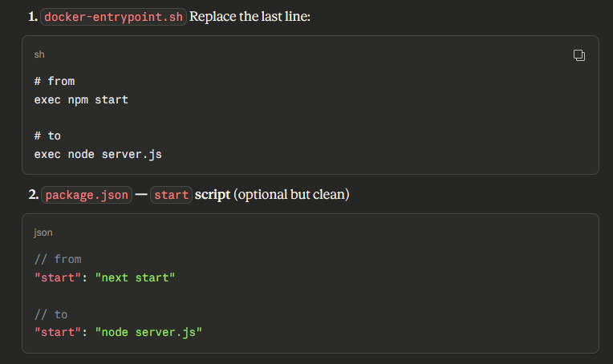The width and height of the screenshot is (613, 364).
Task: Click the '# from' comment line
Action: click(x=55, y=81)
